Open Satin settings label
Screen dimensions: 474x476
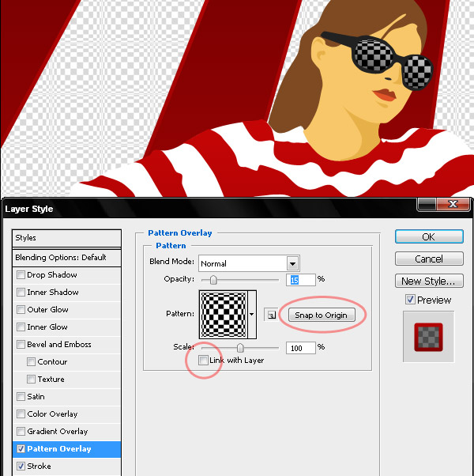36,396
